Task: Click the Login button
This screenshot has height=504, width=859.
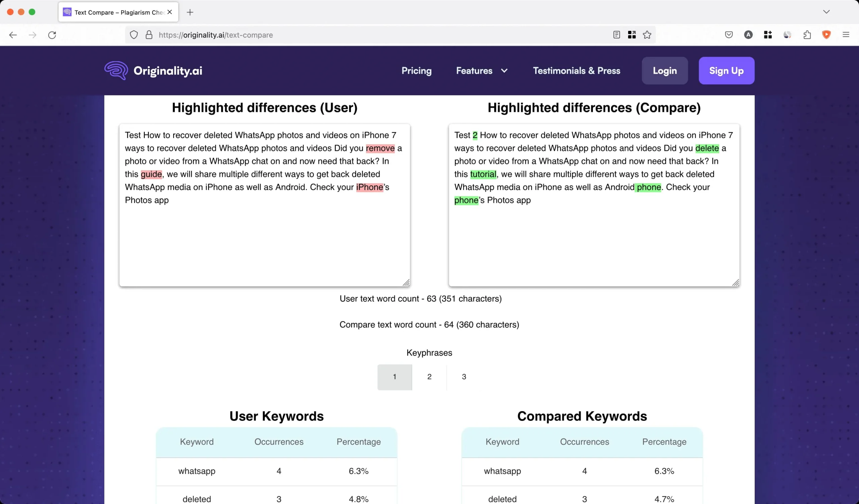Action: coord(664,70)
